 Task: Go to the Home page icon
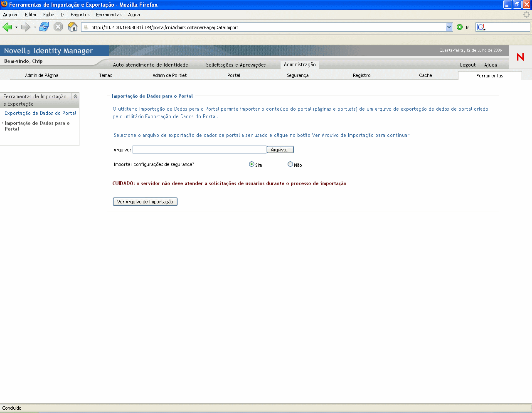click(x=73, y=27)
